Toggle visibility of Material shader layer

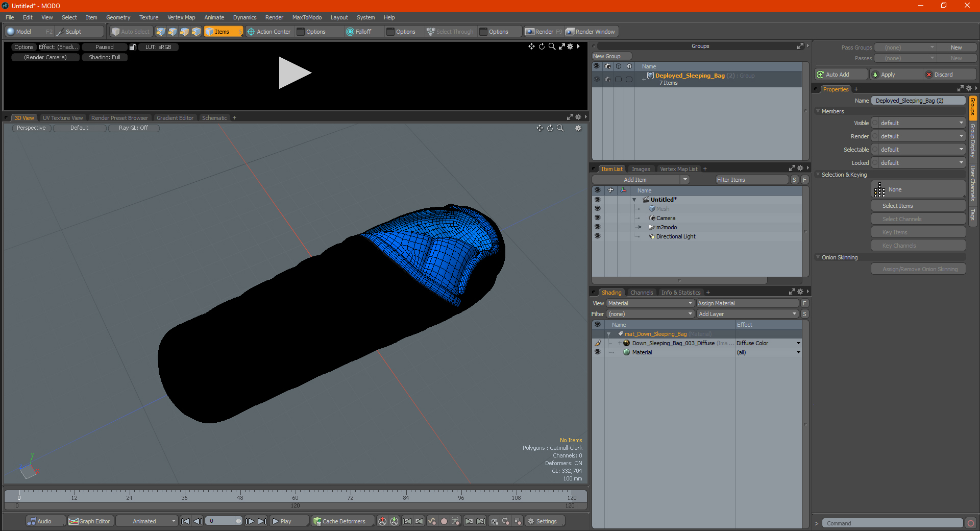pos(597,352)
